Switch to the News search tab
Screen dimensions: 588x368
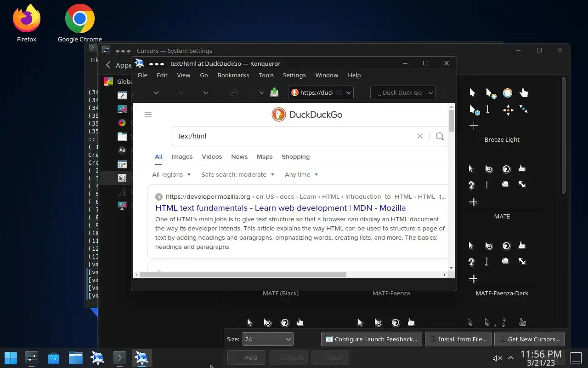click(x=239, y=156)
